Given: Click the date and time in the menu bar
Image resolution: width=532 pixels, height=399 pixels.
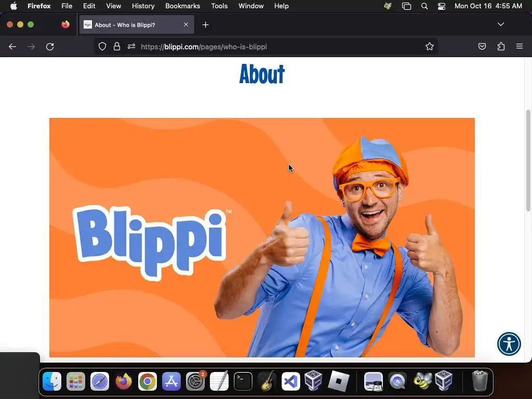Looking at the screenshot, I should coord(488,6).
